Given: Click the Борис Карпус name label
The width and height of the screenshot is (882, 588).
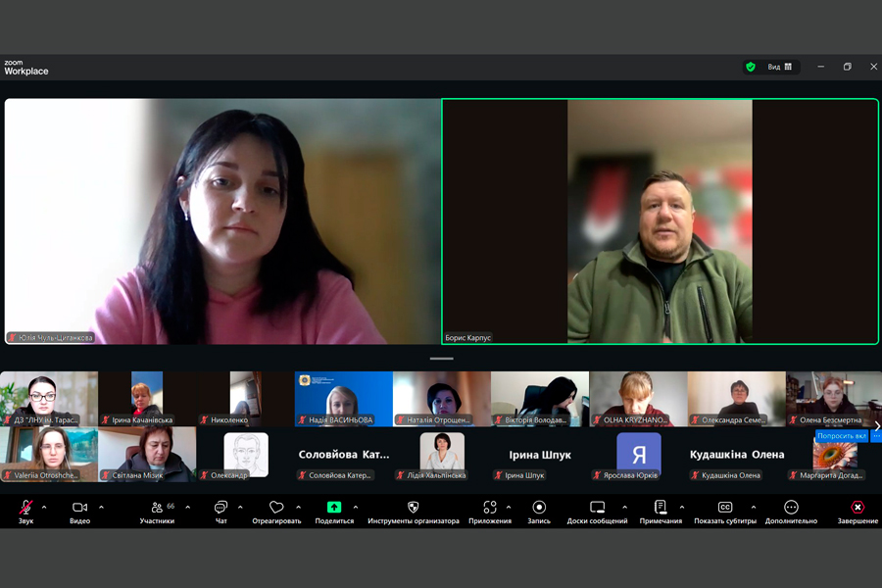Looking at the screenshot, I should [x=468, y=337].
